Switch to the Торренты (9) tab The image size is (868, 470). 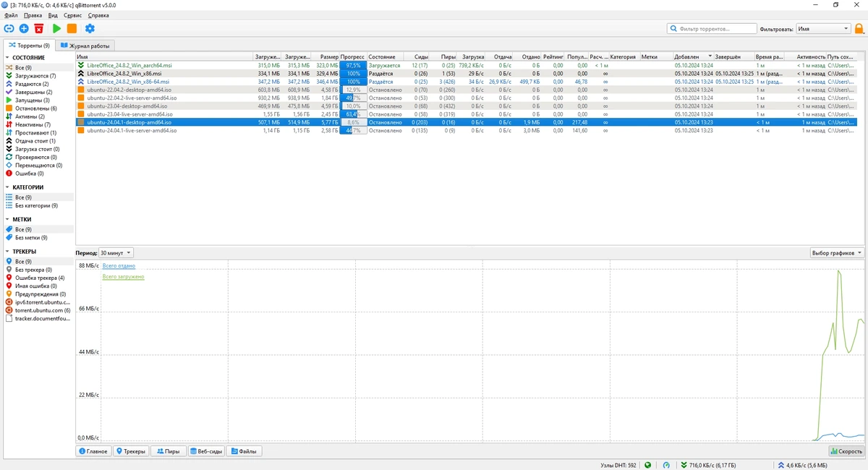(29, 46)
